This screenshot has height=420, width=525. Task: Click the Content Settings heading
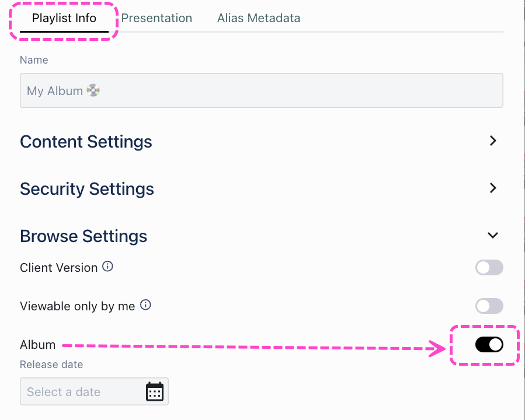click(86, 142)
